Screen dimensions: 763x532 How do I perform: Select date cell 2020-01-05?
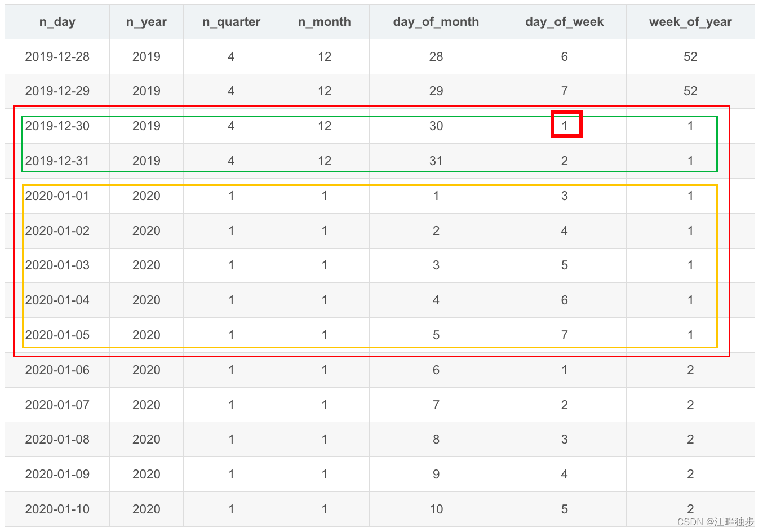tap(57, 335)
